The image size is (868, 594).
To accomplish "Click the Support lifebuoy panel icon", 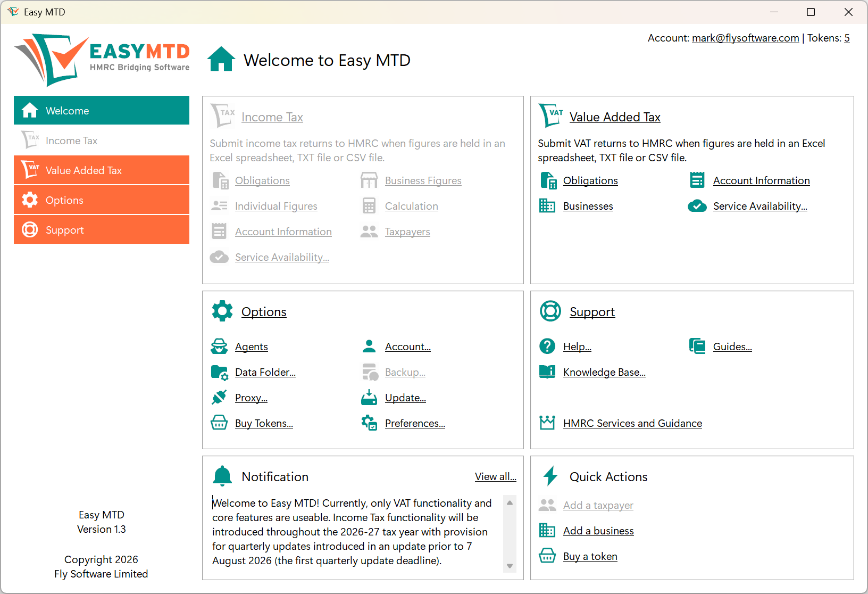I will click(550, 311).
